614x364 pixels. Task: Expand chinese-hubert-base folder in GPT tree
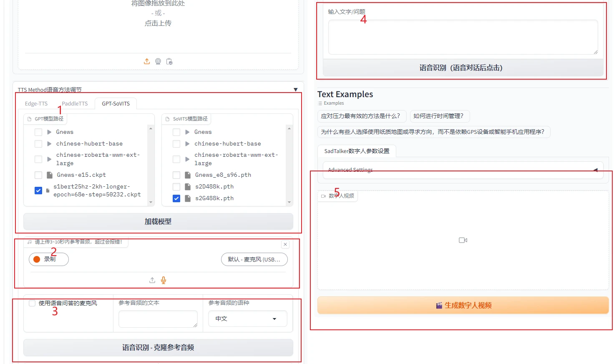(49, 144)
